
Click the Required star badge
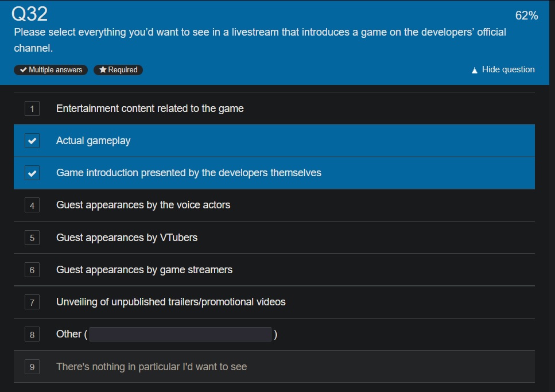click(x=118, y=70)
